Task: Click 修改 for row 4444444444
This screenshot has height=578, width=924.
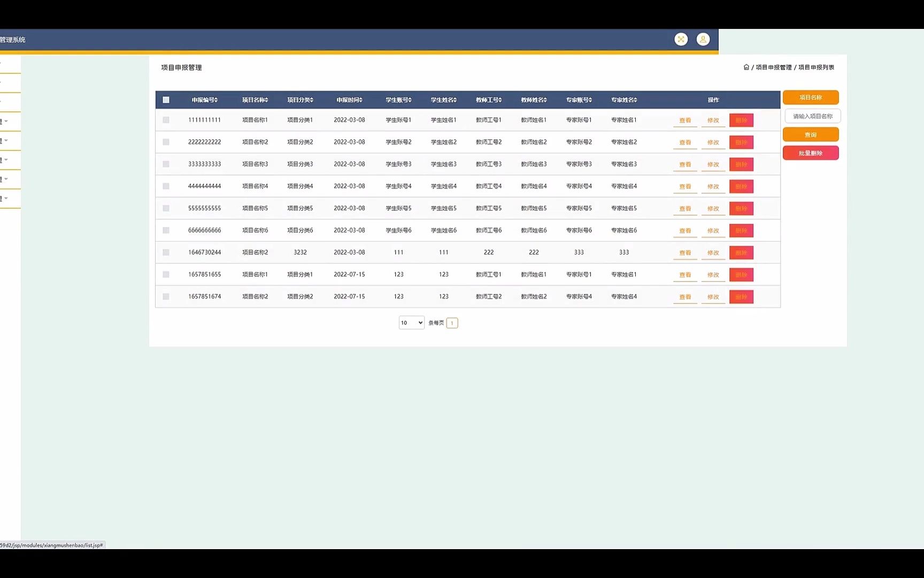Action: pyautogui.click(x=713, y=186)
